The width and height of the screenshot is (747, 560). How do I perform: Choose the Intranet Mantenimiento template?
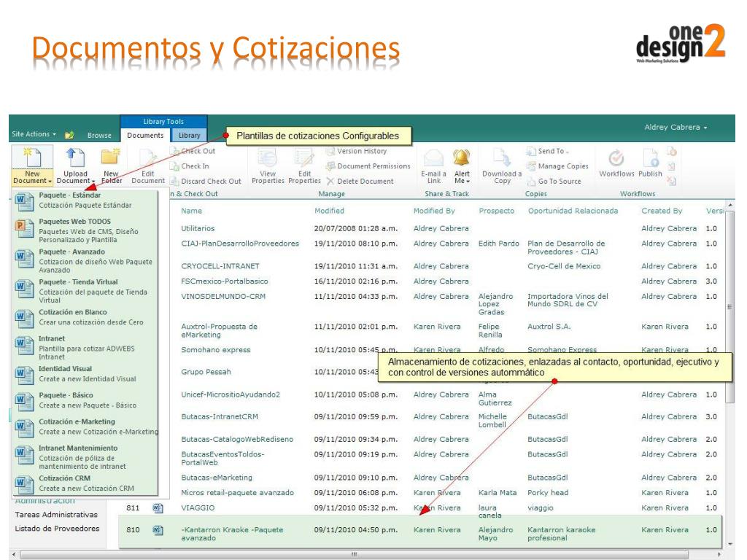click(86, 456)
